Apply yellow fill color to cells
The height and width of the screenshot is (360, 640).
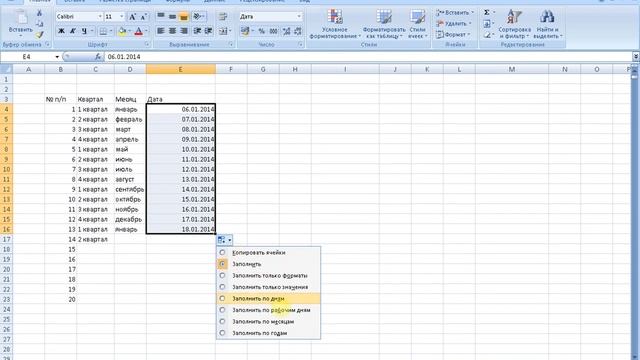tap(122, 31)
